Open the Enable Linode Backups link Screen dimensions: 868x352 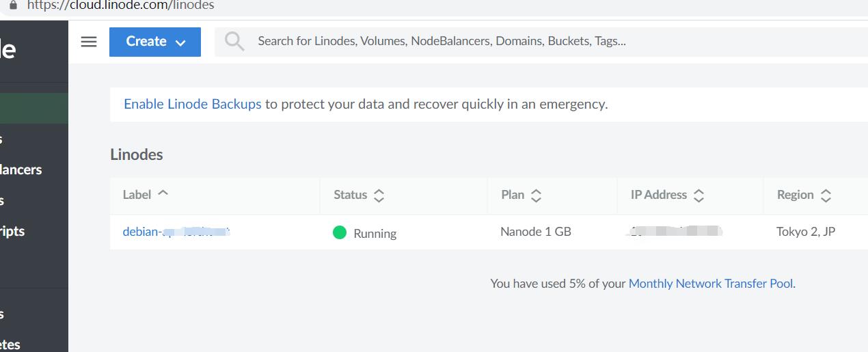point(192,104)
